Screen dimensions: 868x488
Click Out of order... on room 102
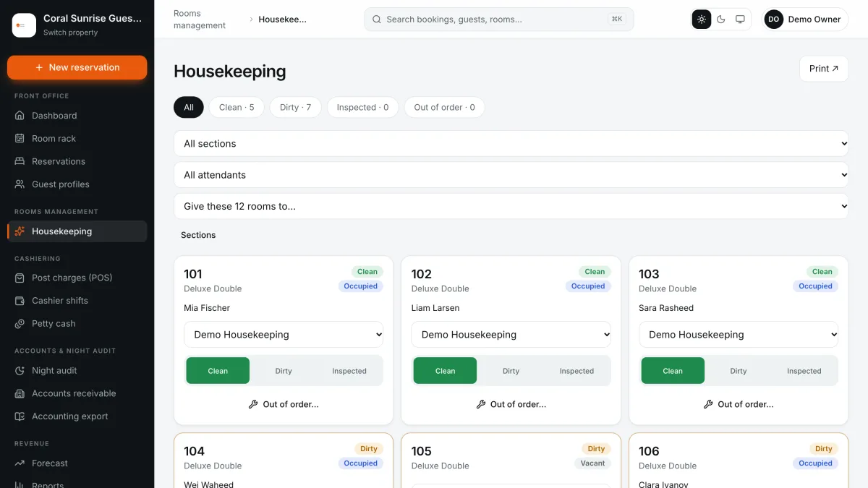pos(511,405)
